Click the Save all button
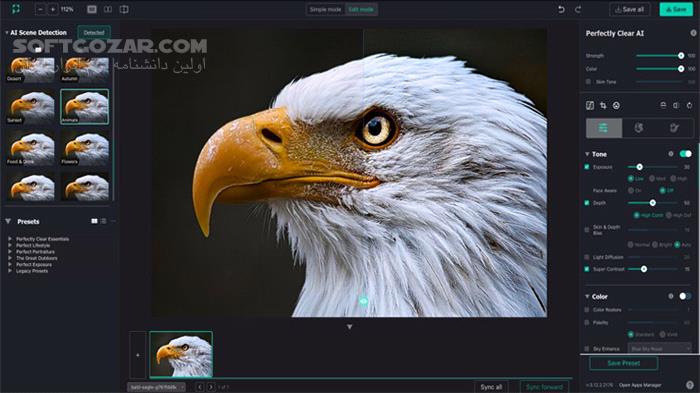The image size is (700, 393). pyautogui.click(x=629, y=9)
